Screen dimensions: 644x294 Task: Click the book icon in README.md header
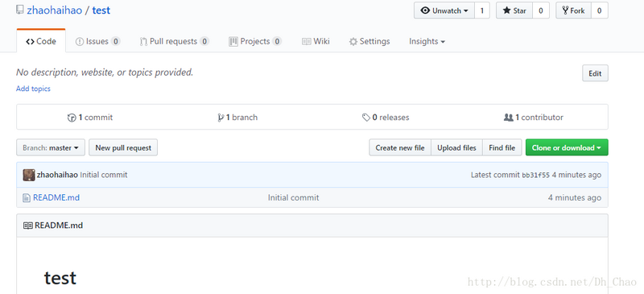[x=28, y=226]
